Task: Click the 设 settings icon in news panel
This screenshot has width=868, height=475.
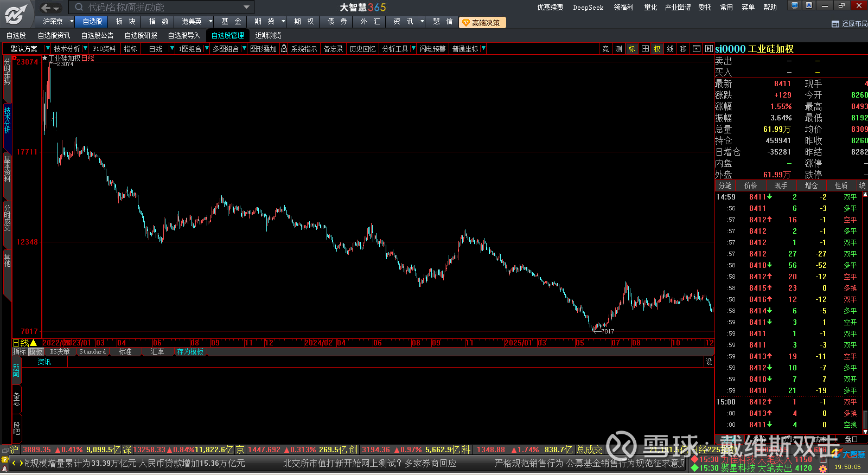Action: pyautogui.click(x=709, y=362)
